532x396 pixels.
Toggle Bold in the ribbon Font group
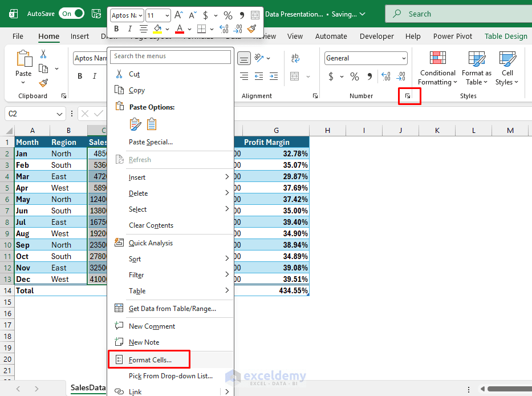click(x=80, y=76)
